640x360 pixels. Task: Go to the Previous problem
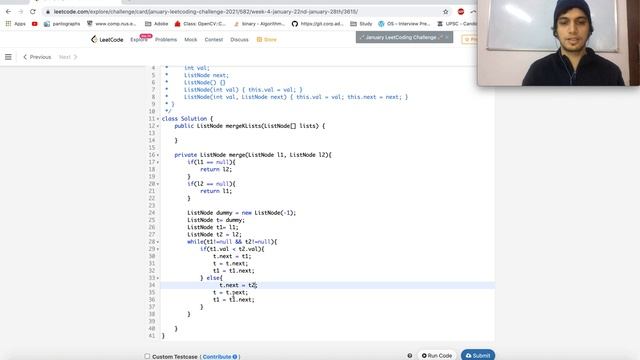coord(37,57)
